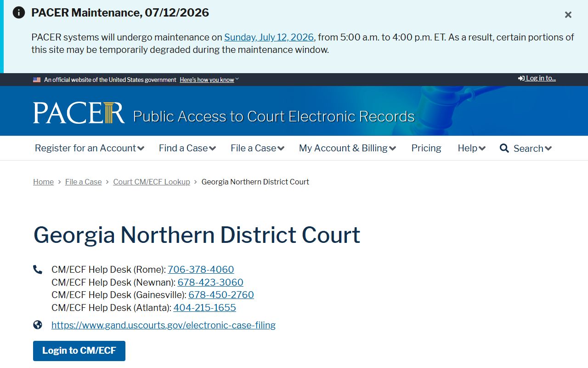This screenshot has height=368, width=588.
Task: Expand My Account & Billing menu
Action: pos(348,148)
